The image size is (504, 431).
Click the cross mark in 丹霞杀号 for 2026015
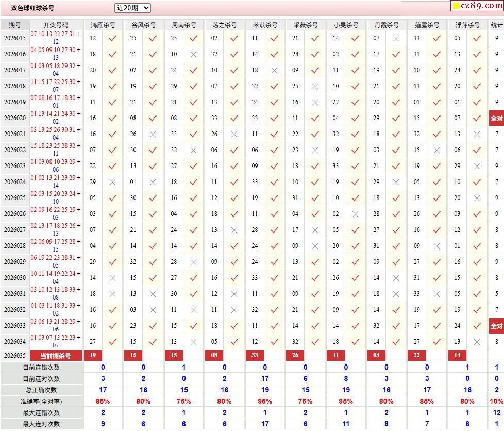396,38
